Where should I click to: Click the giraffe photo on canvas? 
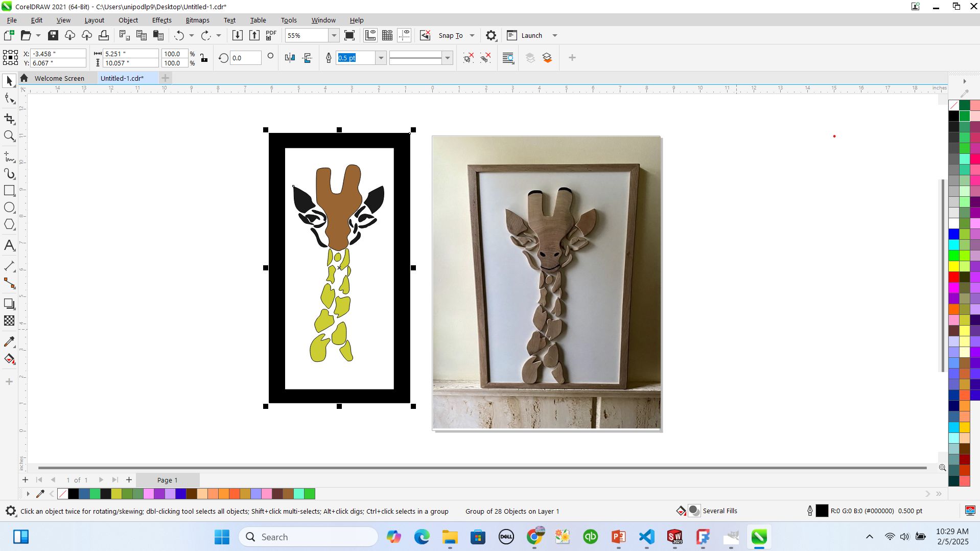pos(546,283)
